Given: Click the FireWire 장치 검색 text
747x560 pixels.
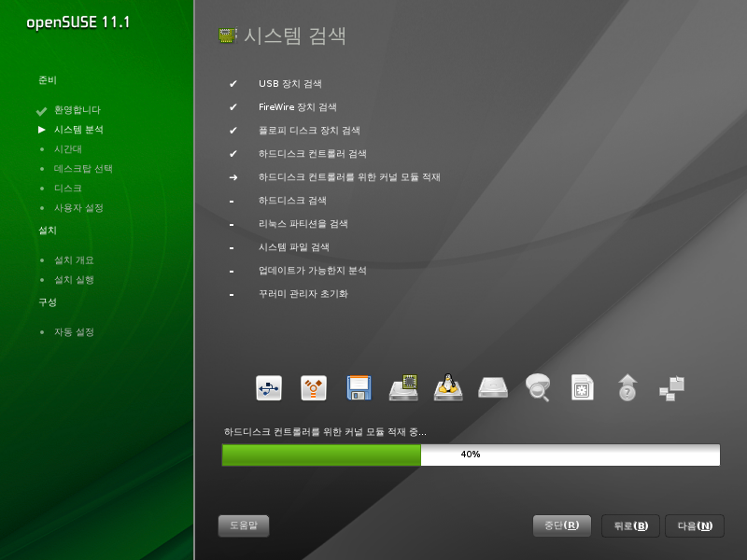Looking at the screenshot, I should pyautogui.click(x=298, y=107).
